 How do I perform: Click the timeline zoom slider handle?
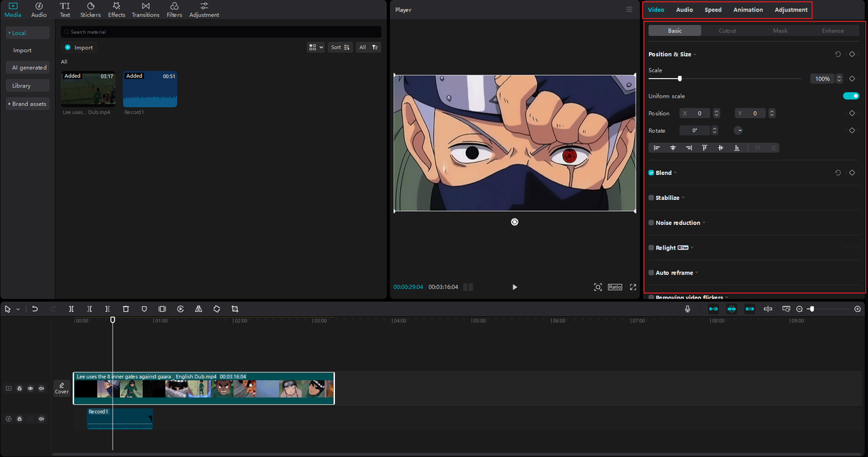tap(812, 309)
